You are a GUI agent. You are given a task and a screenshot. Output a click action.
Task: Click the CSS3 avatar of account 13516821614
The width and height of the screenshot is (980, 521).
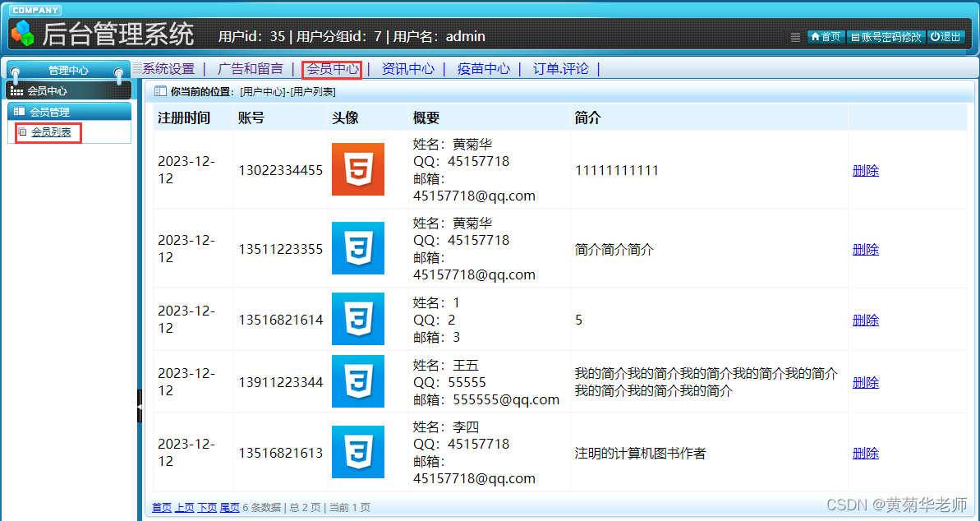coord(358,318)
